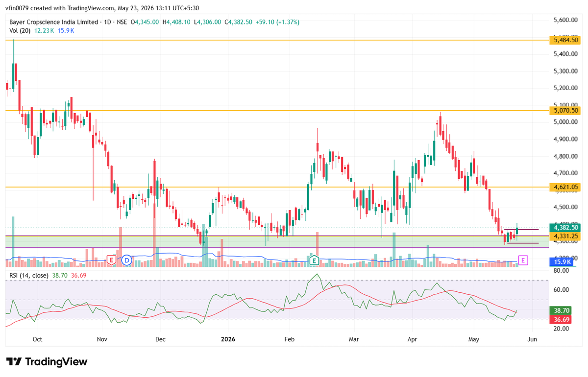Select the May label on the time axis
This screenshot has height=377, width=588.
click(x=474, y=339)
